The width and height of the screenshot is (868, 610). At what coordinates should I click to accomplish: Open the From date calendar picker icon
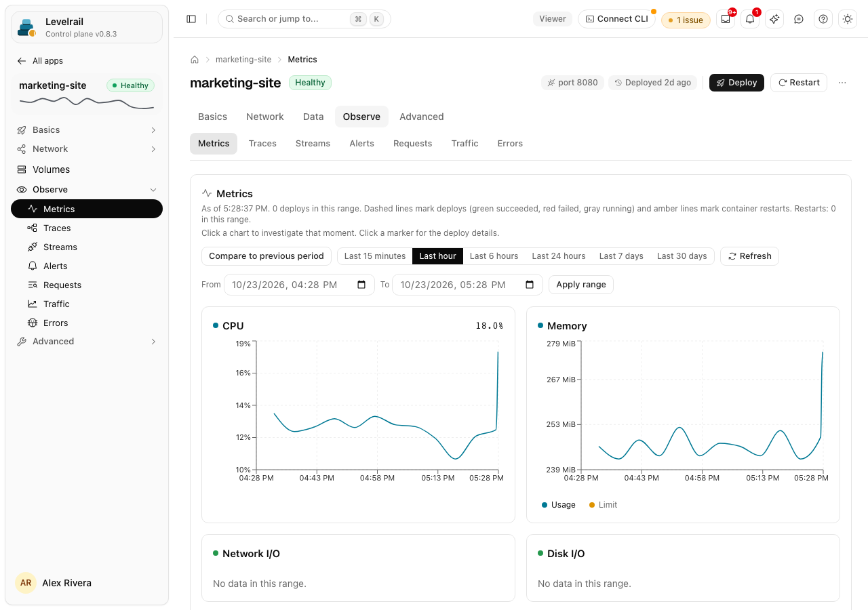click(x=361, y=285)
